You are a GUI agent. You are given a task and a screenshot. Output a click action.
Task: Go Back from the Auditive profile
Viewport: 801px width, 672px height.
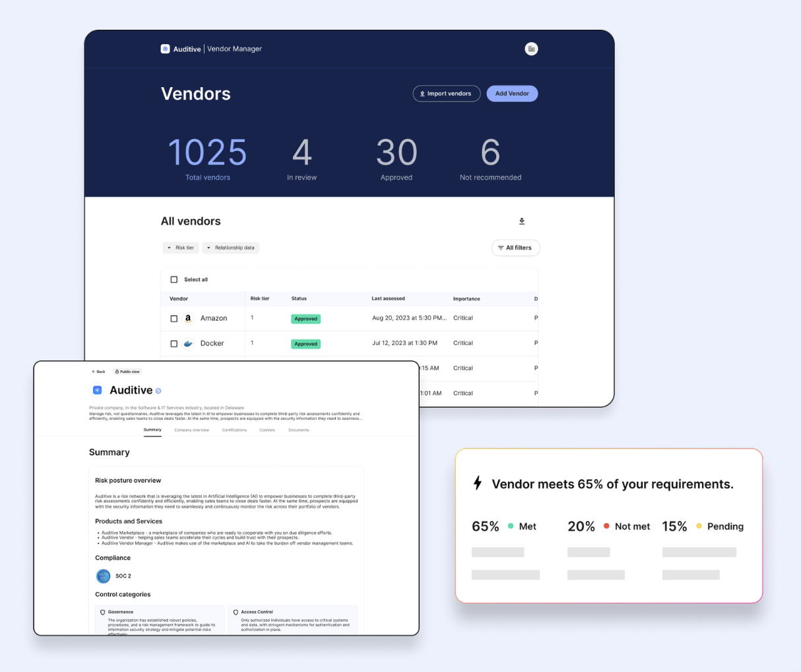coord(98,372)
